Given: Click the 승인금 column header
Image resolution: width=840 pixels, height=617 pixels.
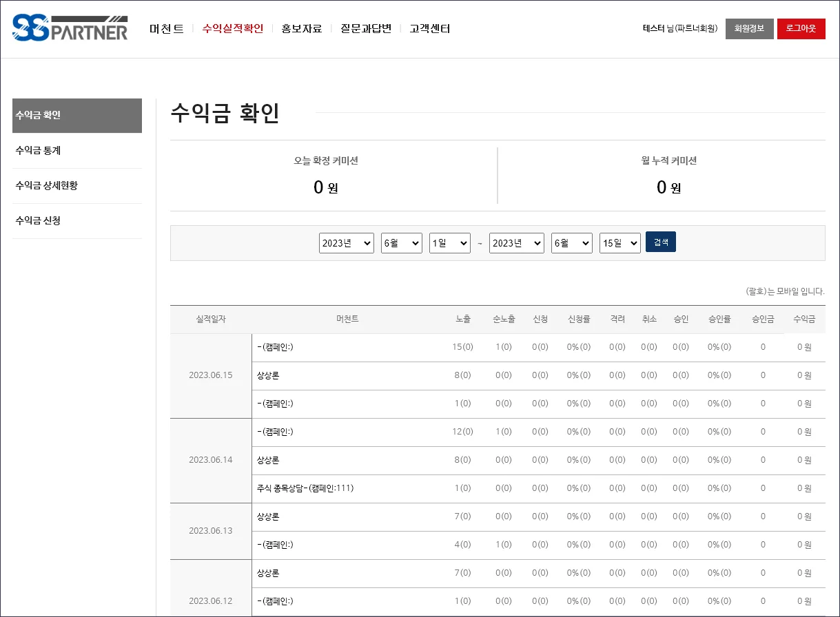Looking at the screenshot, I should pyautogui.click(x=763, y=320).
